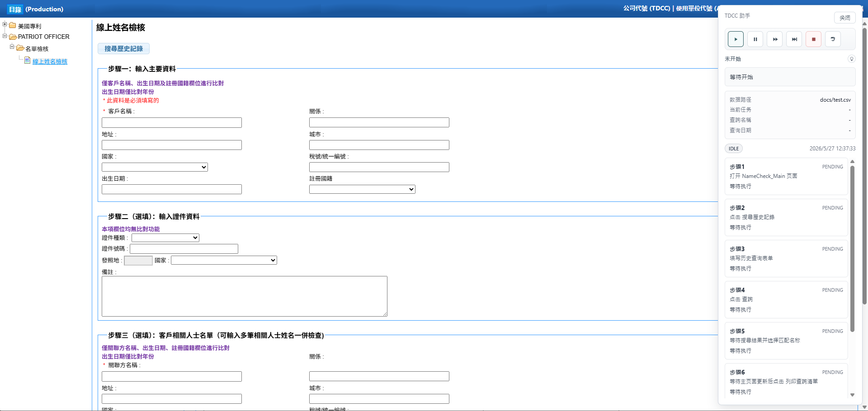Click the 等待开始 status box
Screen dimensions: 868x411
coord(790,77)
